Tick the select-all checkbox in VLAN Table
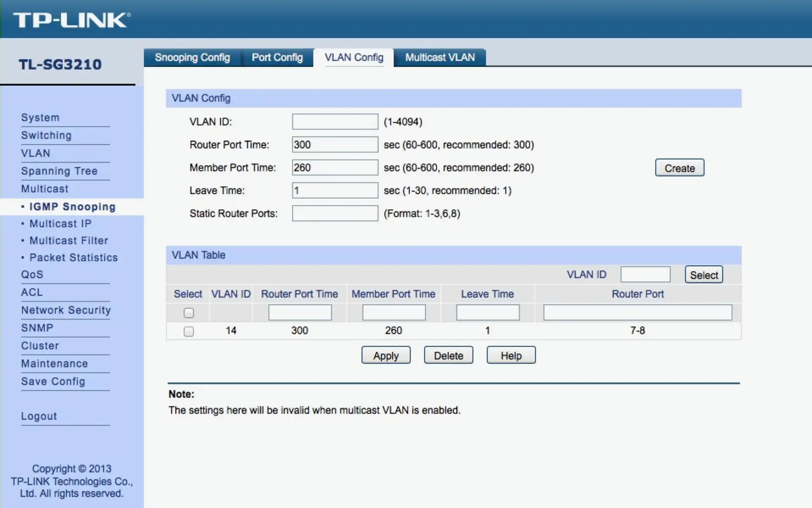Viewport: 812px width, 508px height. tap(189, 313)
